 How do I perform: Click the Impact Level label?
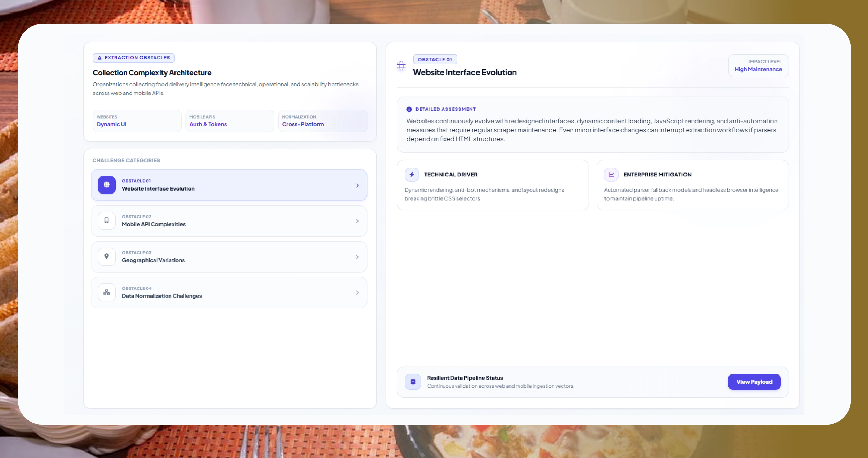(765, 61)
